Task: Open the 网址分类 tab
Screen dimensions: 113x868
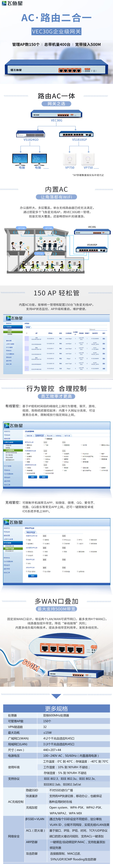Action: coord(50,435)
